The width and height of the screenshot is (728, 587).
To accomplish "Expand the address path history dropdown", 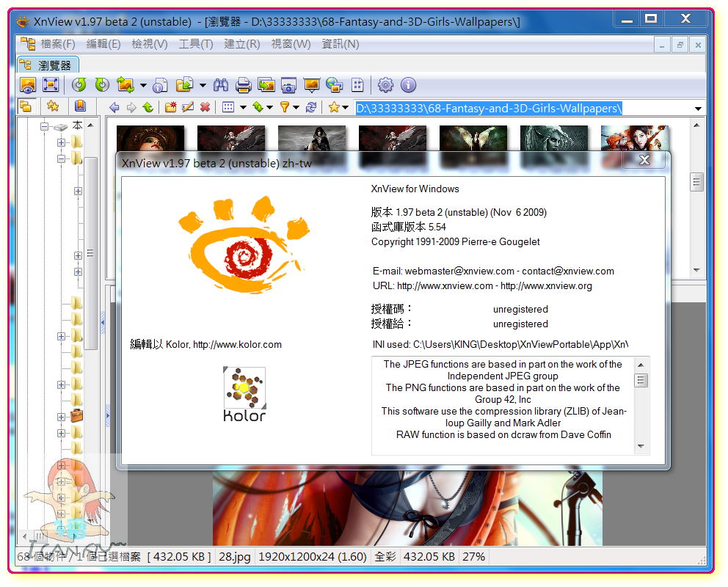I will tap(698, 109).
